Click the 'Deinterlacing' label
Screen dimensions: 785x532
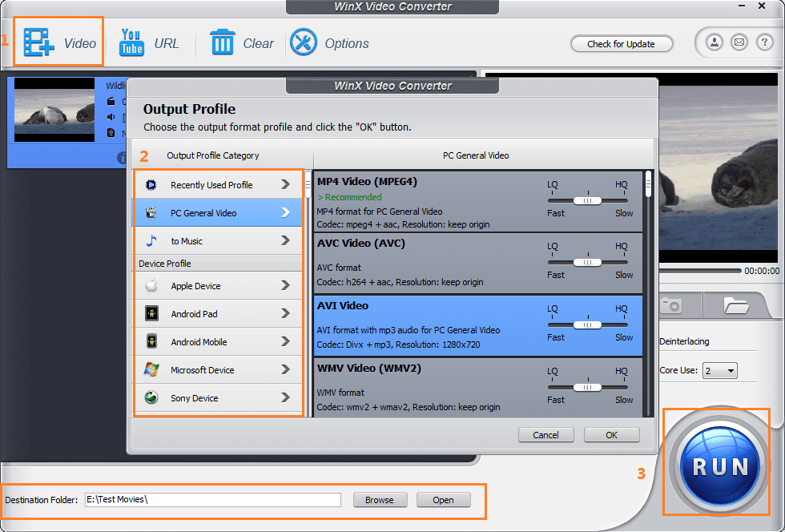coord(684,341)
